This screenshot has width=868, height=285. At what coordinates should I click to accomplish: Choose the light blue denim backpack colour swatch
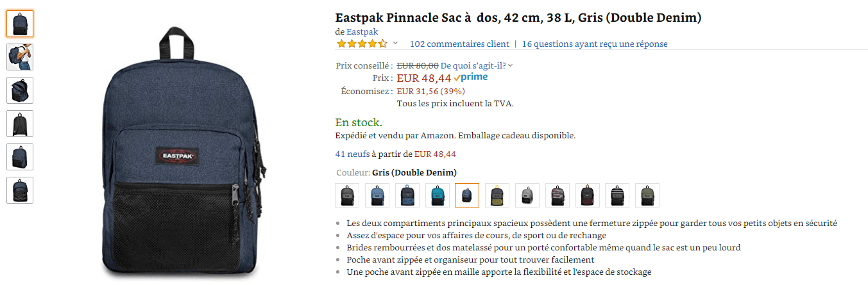[377, 195]
